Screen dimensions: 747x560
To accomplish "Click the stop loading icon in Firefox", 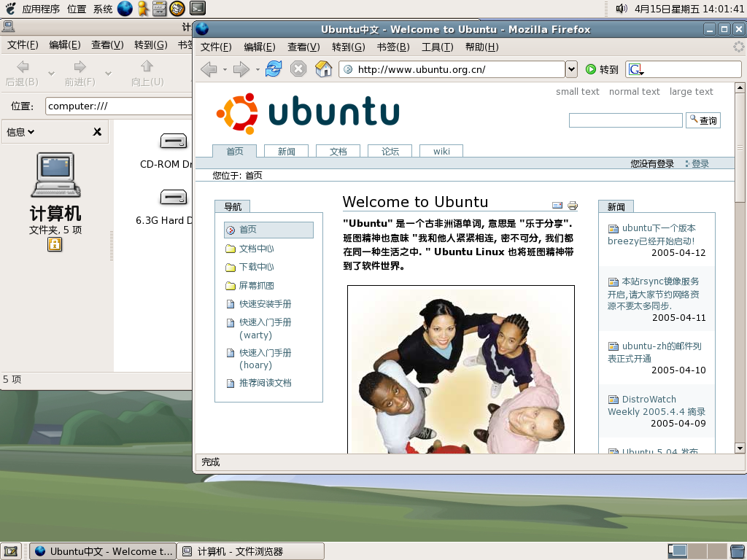I will [298, 69].
